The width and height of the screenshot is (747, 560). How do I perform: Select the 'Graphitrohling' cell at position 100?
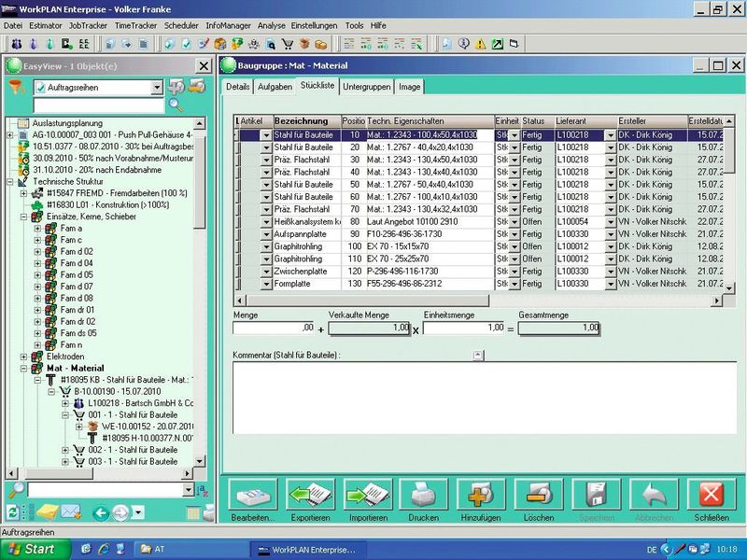click(307, 246)
